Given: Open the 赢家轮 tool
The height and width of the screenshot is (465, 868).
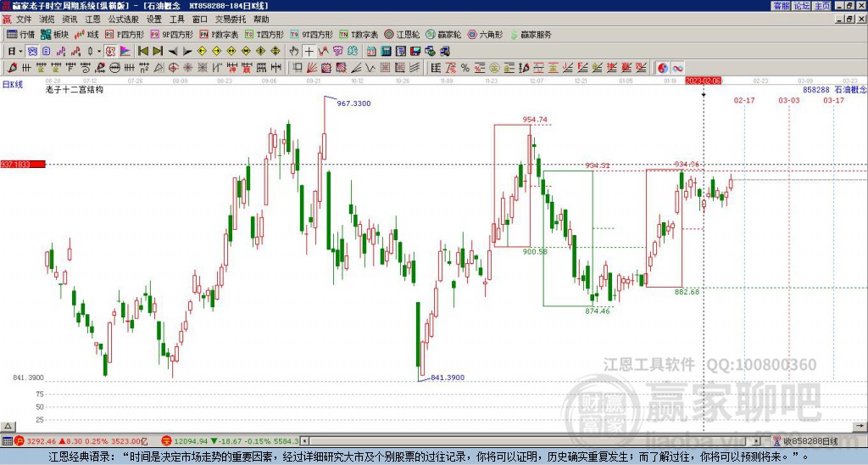Looking at the screenshot, I should pos(443,34).
